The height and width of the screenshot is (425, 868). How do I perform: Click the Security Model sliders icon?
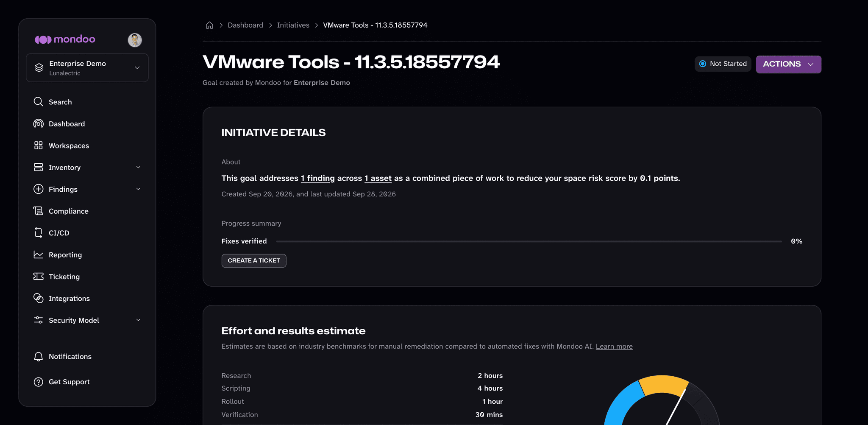39,320
